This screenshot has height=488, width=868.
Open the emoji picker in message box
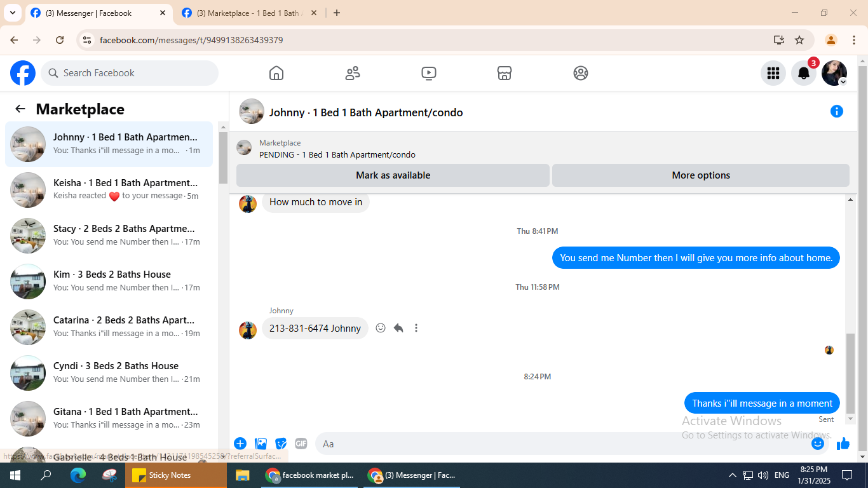pos(818,444)
